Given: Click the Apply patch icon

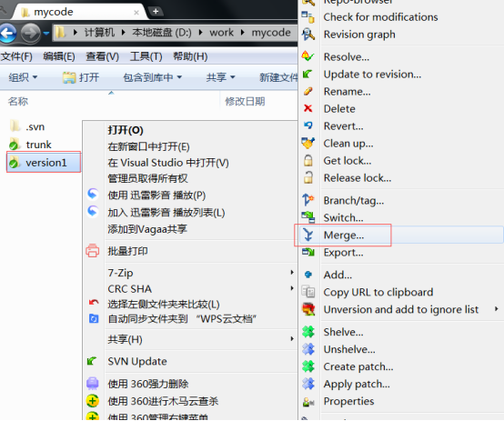Looking at the screenshot, I should [308, 384].
